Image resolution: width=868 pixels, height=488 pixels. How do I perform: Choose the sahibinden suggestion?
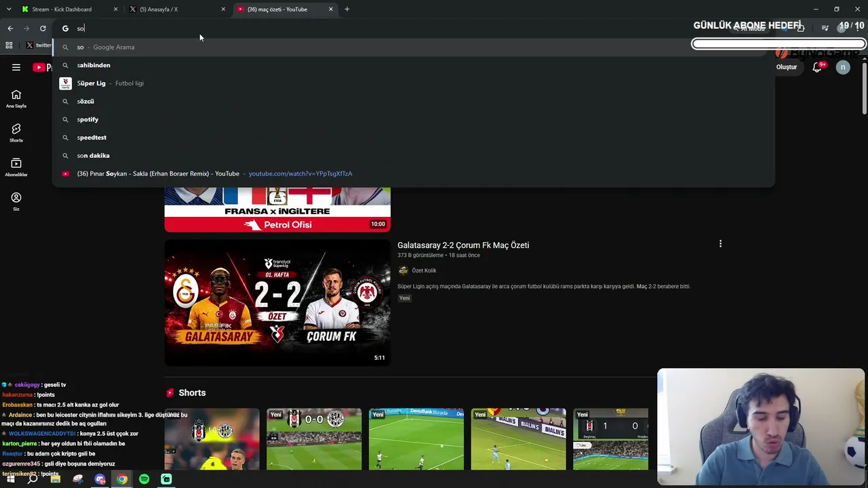(x=414, y=65)
